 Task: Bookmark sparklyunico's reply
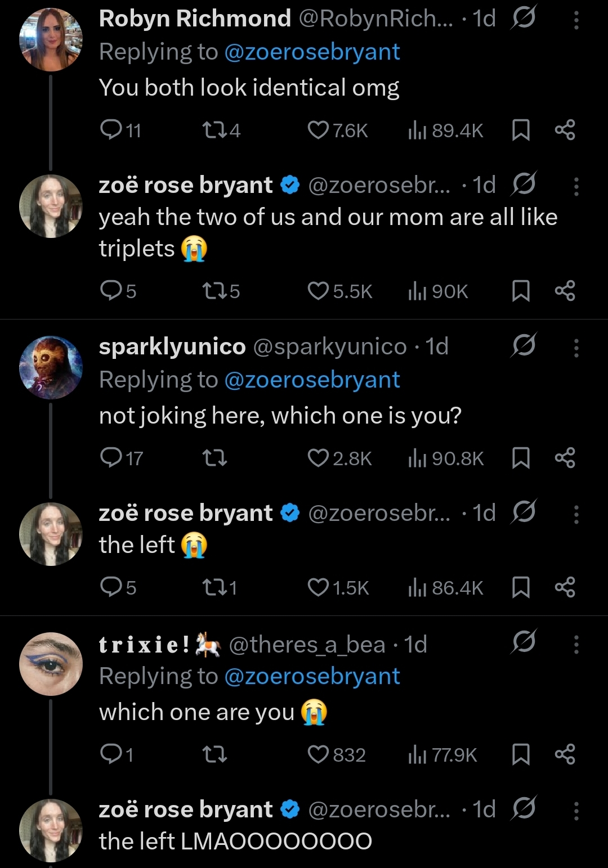click(521, 458)
